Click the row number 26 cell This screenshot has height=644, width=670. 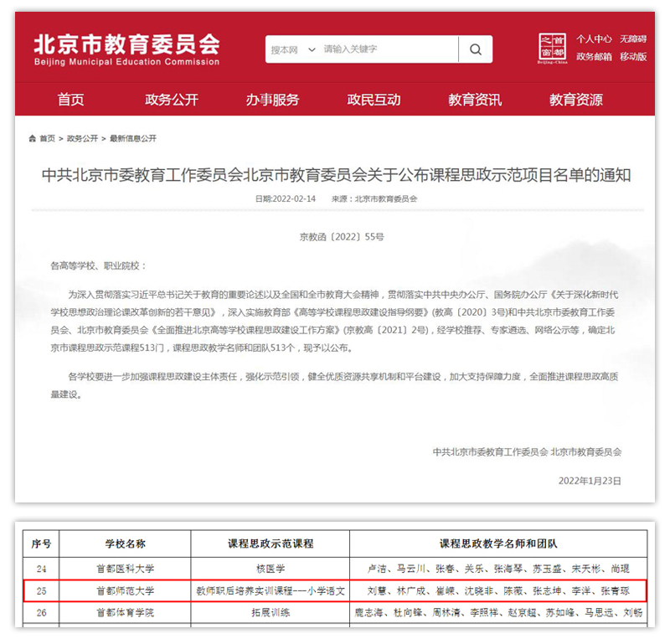coord(41,613)
